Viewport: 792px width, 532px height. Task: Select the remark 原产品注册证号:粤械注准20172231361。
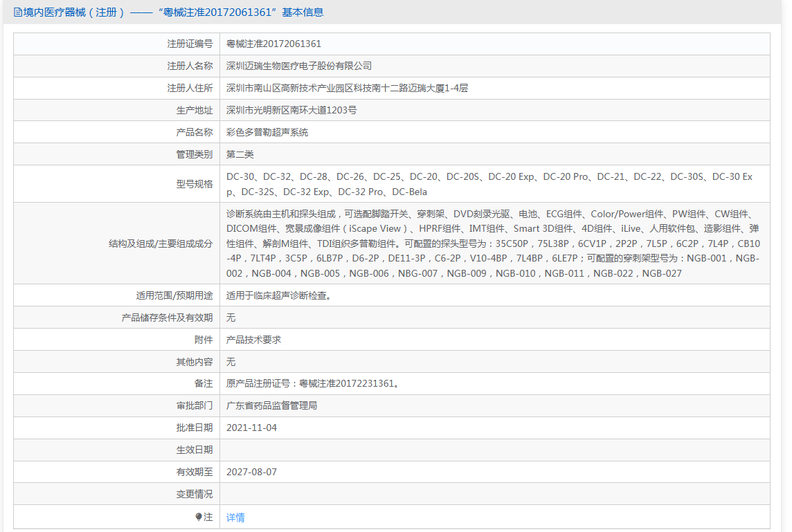(x=314, y=383)
